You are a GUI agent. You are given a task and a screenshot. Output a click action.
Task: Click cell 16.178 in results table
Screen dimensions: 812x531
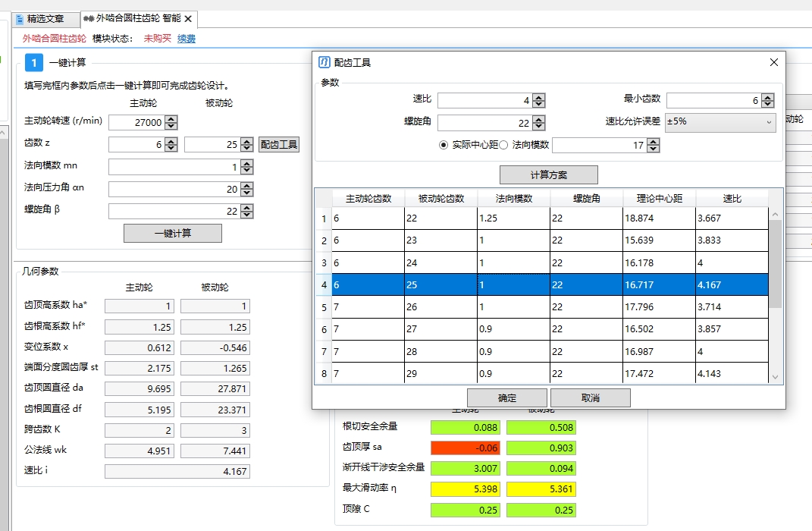pyautogui.click(x=659, y=263)
